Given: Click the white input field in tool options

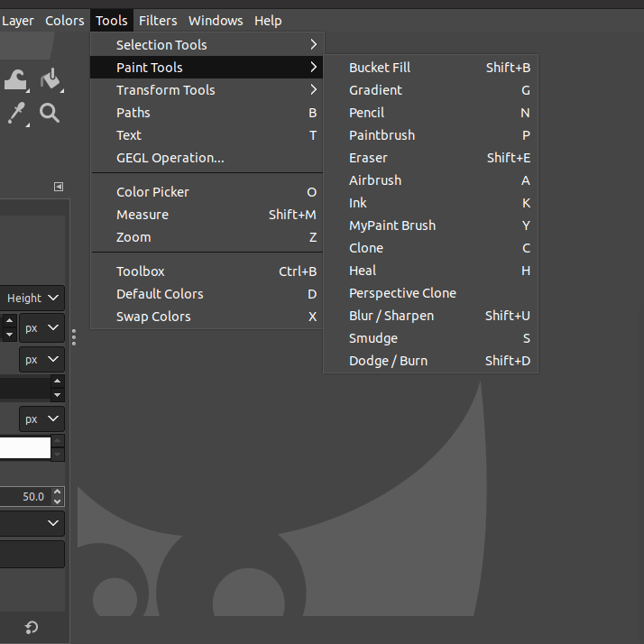Looking at the screenshot, I should pyautogui.click(x=25, y=447).
